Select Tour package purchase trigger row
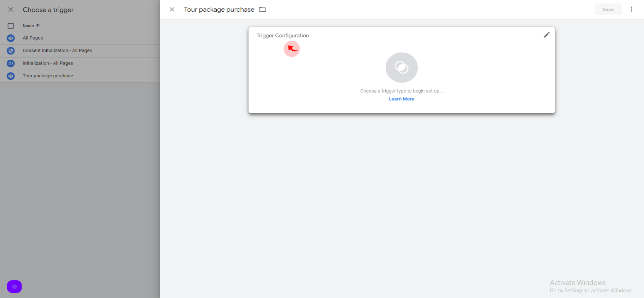 [80, 76]
